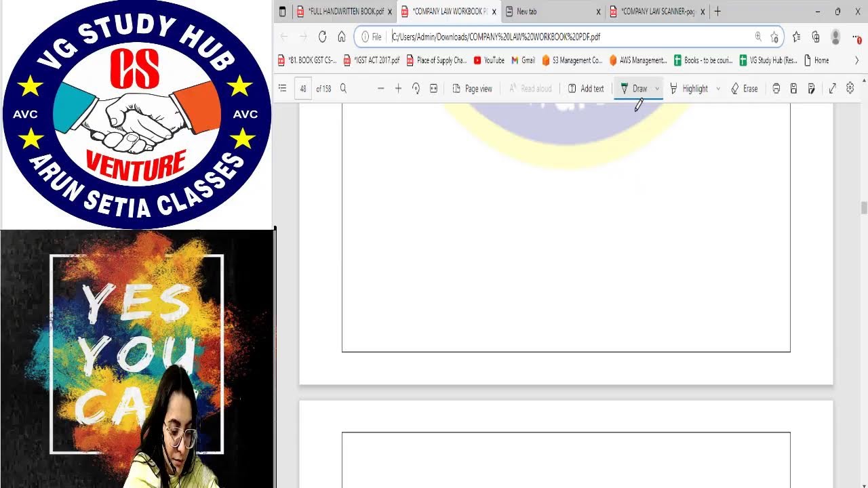Add this page to favorites

click(774, 37)
